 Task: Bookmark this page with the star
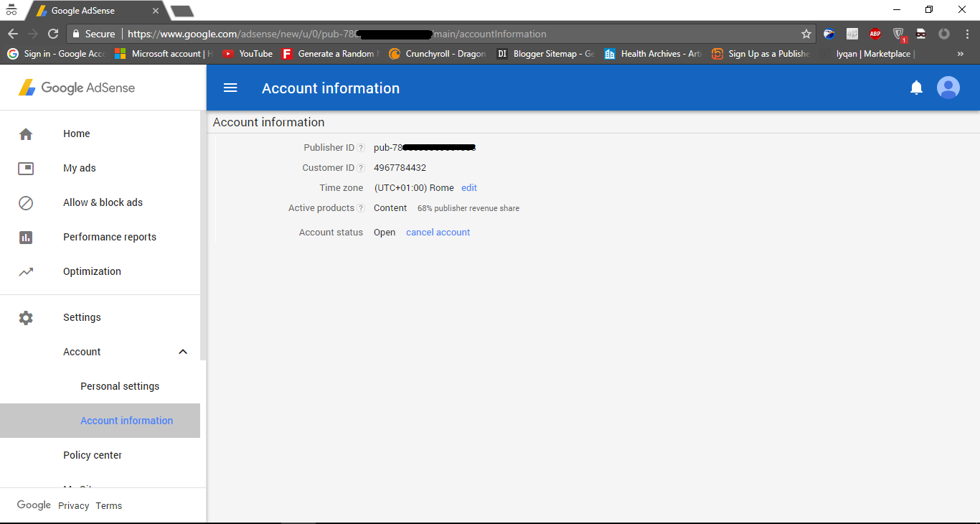806,34
